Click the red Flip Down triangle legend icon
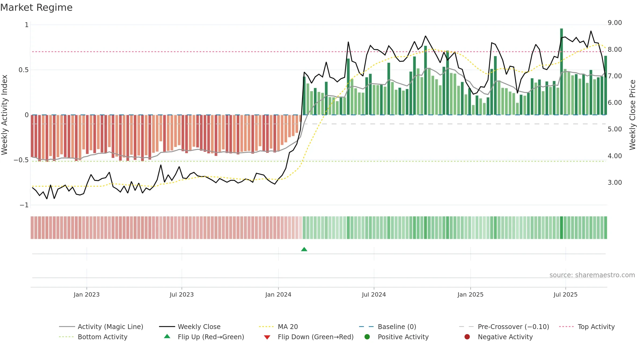 point(267,337)
